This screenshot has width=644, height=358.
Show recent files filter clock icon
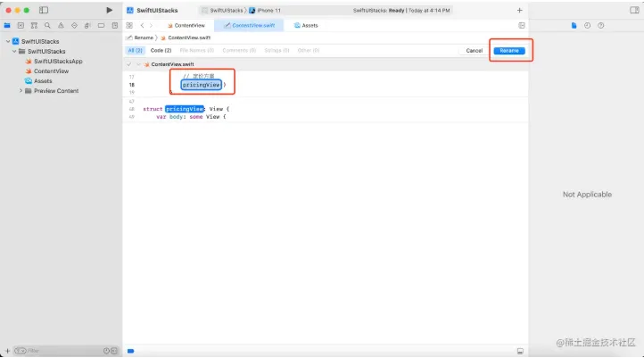(106, 351)
